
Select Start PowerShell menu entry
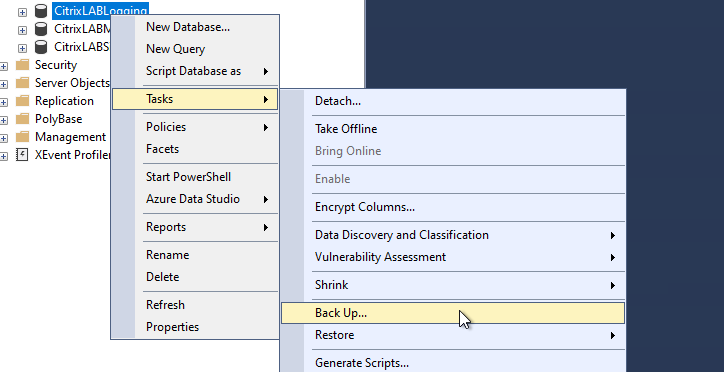coord(195,177)
